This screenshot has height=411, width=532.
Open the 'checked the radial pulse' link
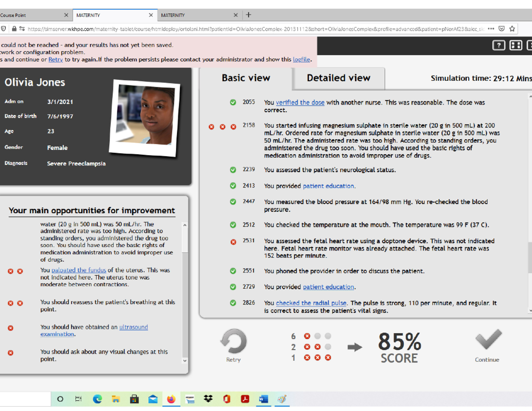coord(311,303)
